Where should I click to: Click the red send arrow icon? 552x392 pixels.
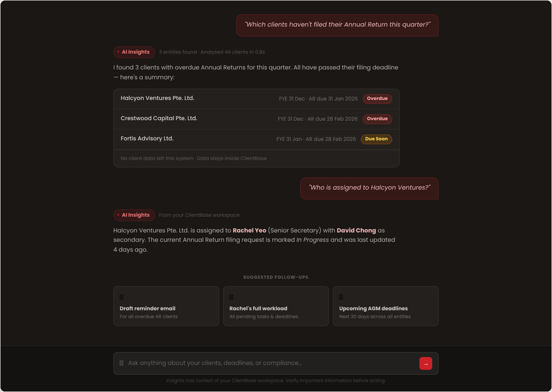[426, 363]
